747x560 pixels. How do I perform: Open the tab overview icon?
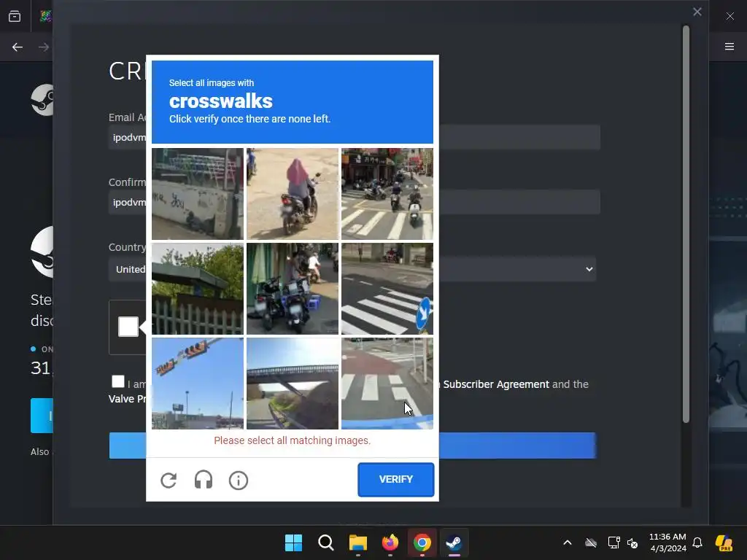[15, 16]
